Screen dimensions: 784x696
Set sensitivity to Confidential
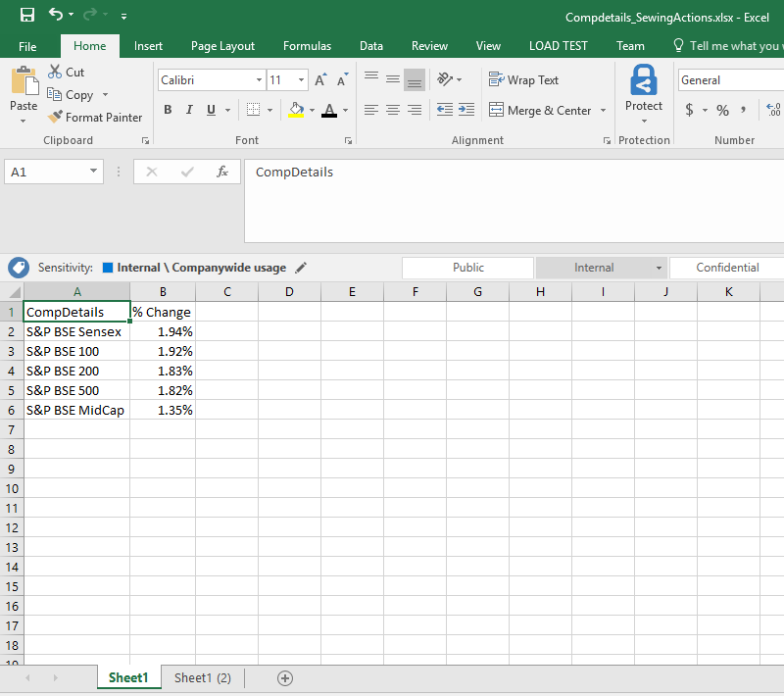click(x=725, y=267)
